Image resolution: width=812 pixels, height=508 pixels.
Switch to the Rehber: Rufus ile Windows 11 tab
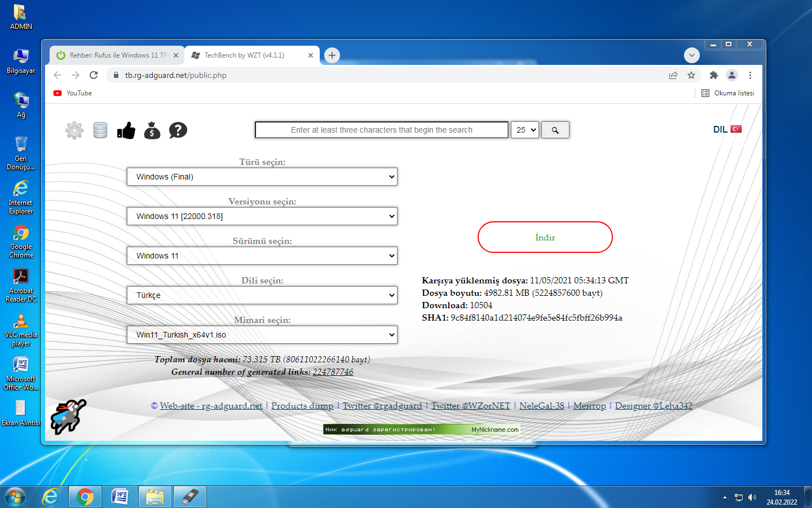pyautogui.click(x=117, y=55)
